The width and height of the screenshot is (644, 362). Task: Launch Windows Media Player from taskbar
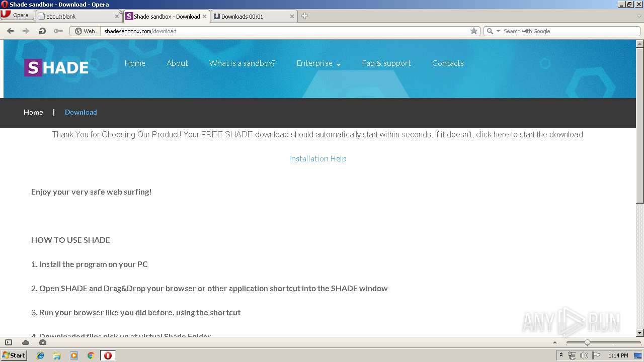coord(74,355)
